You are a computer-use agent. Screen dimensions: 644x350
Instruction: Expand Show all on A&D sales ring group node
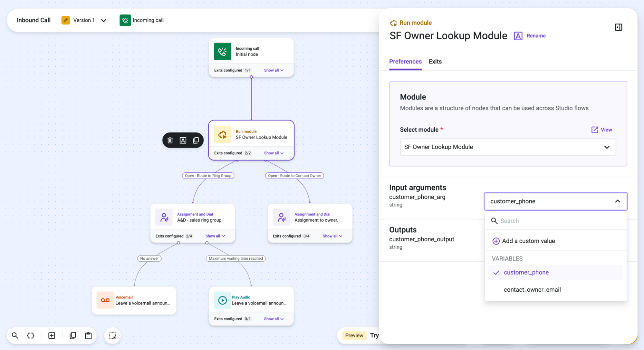click(x=215, y=236)
